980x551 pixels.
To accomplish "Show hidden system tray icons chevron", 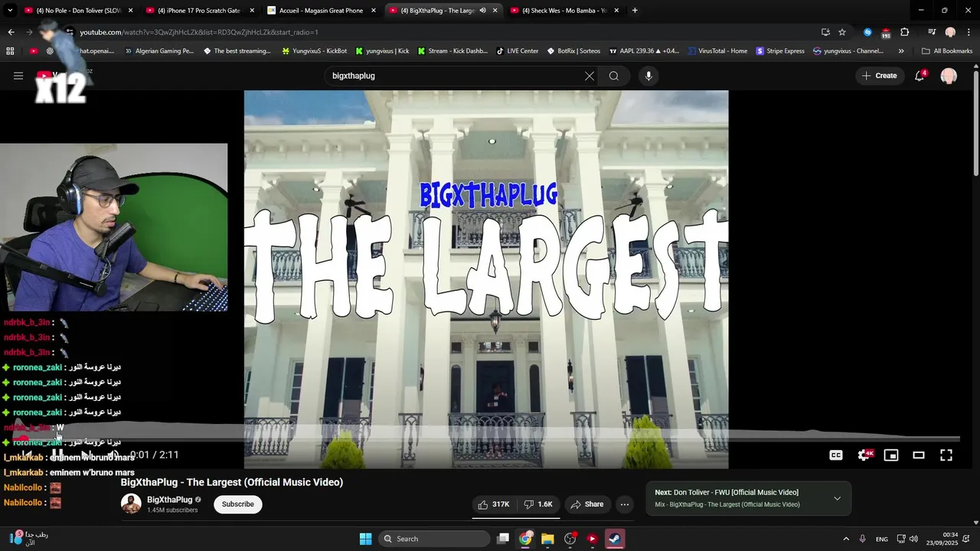I will pyautogui.click(x=846, y=539).
